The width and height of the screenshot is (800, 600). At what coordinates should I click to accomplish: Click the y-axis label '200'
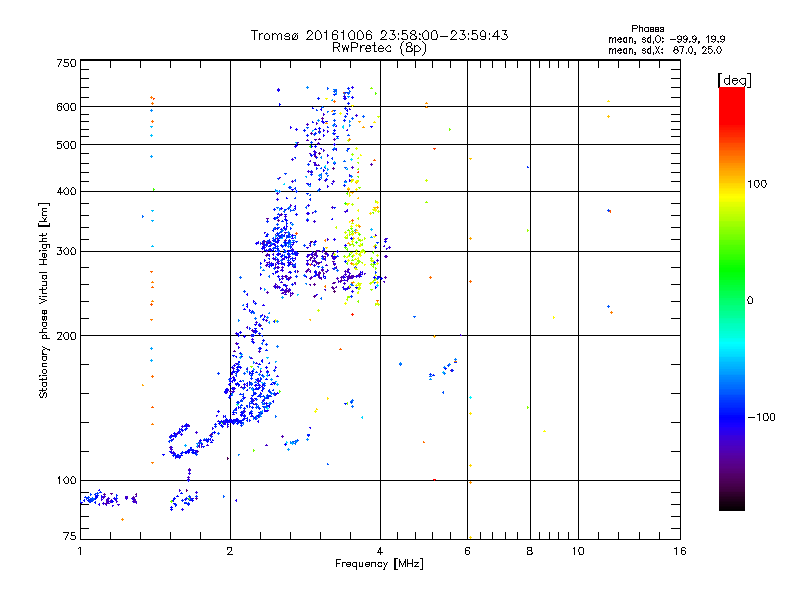tap(66, 336)
